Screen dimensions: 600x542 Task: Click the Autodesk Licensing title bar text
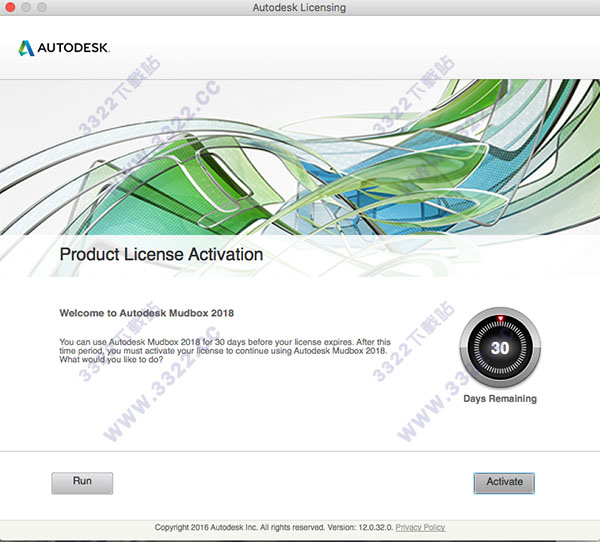click(x=299, y=8)
